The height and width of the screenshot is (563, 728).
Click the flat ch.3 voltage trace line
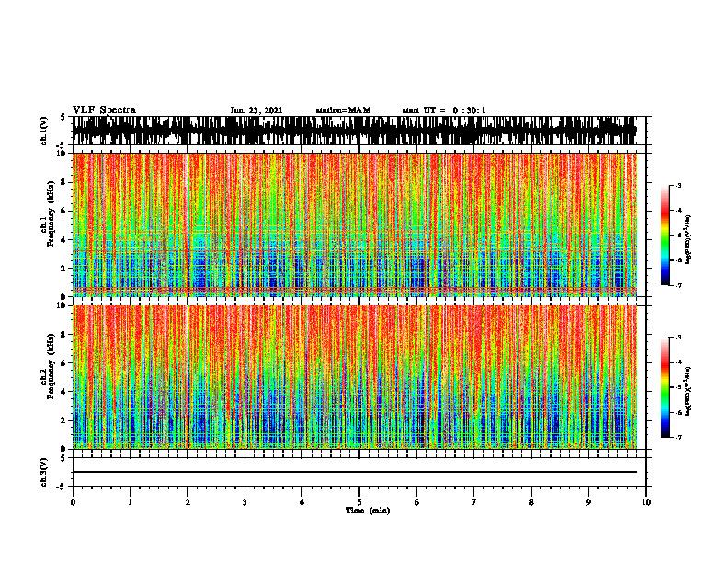click(x=355, y=472)
